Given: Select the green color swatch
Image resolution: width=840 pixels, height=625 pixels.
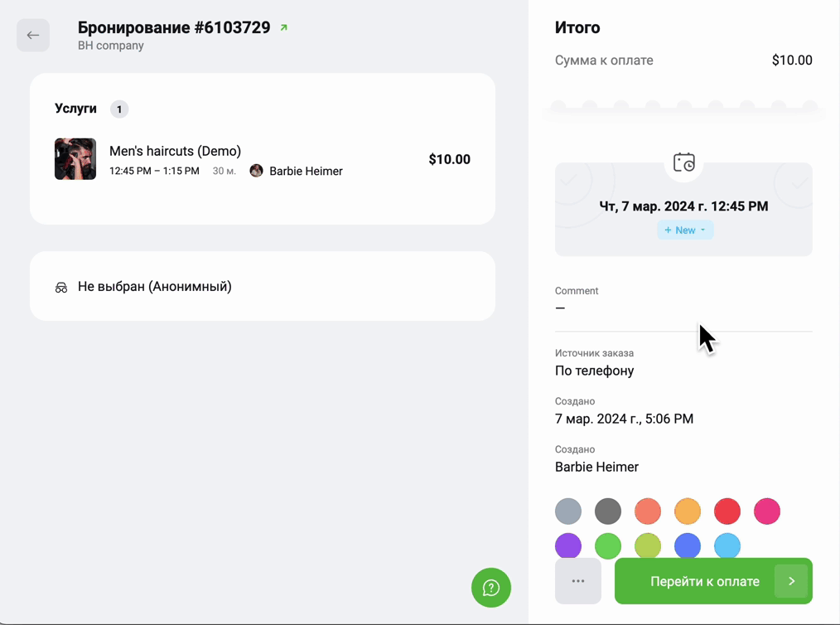Looking at the screenshot, I should pyautogui.click(x=608, y=545).
